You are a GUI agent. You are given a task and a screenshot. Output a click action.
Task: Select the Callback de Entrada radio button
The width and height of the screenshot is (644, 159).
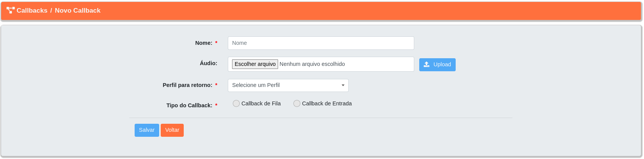coord(297,103)
